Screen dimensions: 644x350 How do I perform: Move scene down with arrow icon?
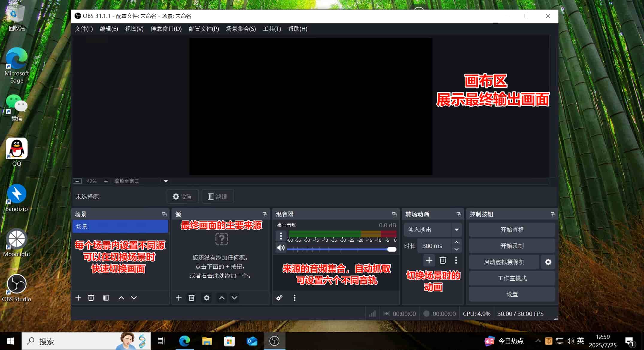(x=134, y=298)
